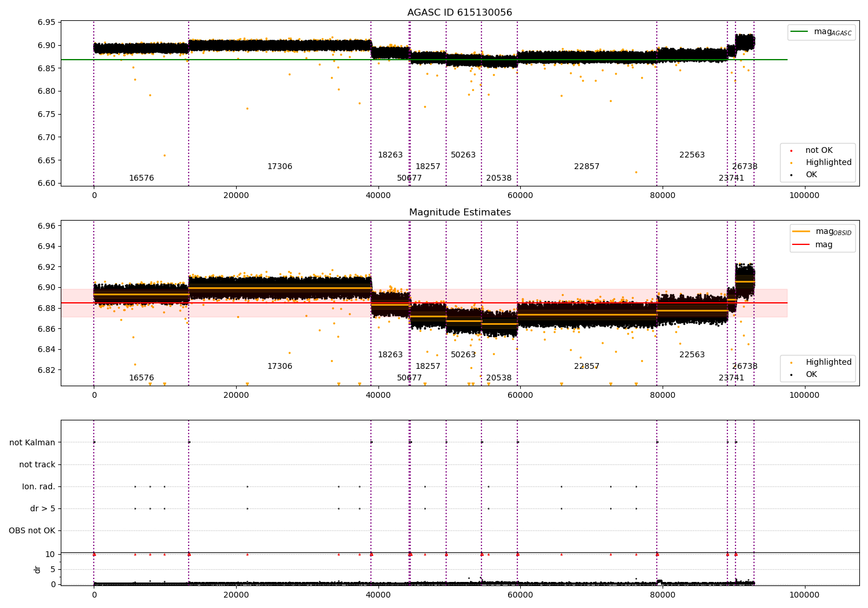Click the 5 tick on dr axis
Image resolution: width=868 pixels, height=608 pixels.
[53, 569]
